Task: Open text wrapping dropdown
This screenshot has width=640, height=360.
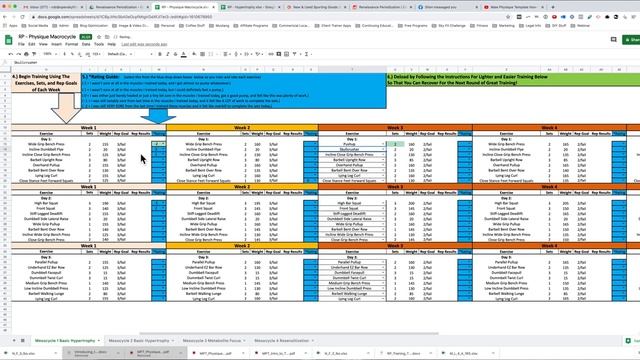Action: (247, 54)
